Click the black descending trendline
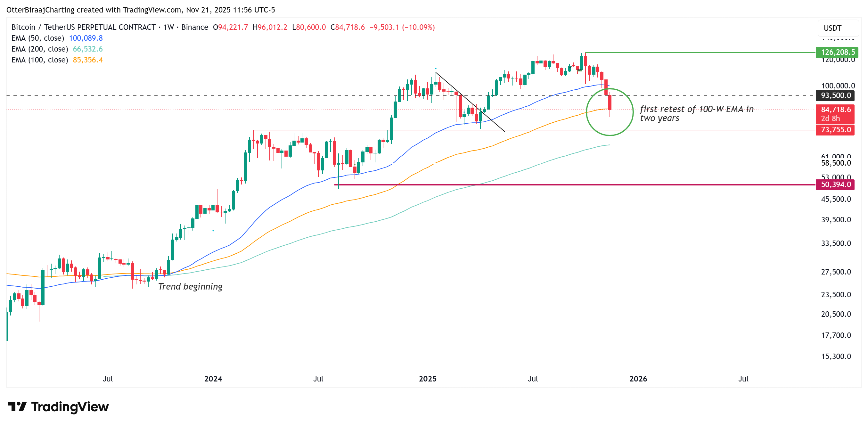 tap(470, 101)
